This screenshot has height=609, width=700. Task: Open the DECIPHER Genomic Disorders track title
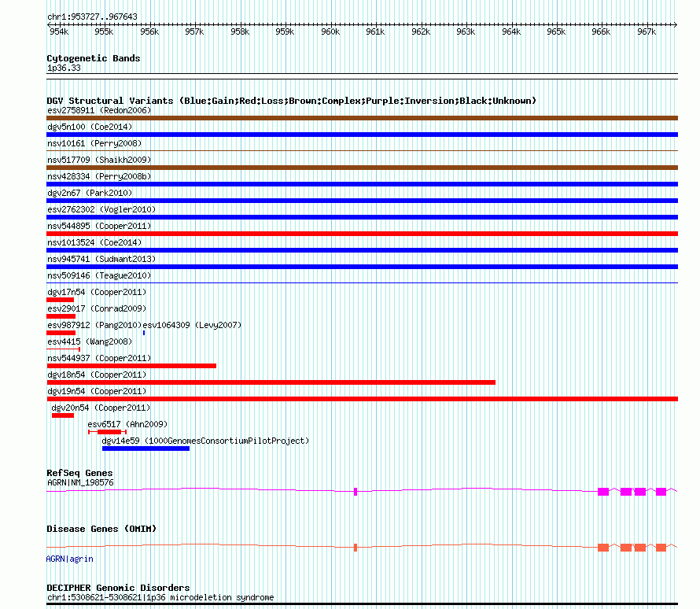118,588
